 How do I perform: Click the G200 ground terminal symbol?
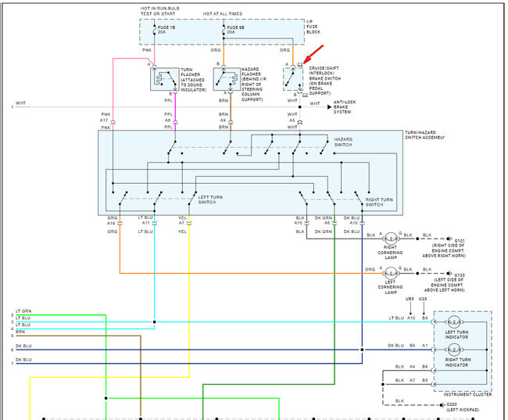click(442, 405)
